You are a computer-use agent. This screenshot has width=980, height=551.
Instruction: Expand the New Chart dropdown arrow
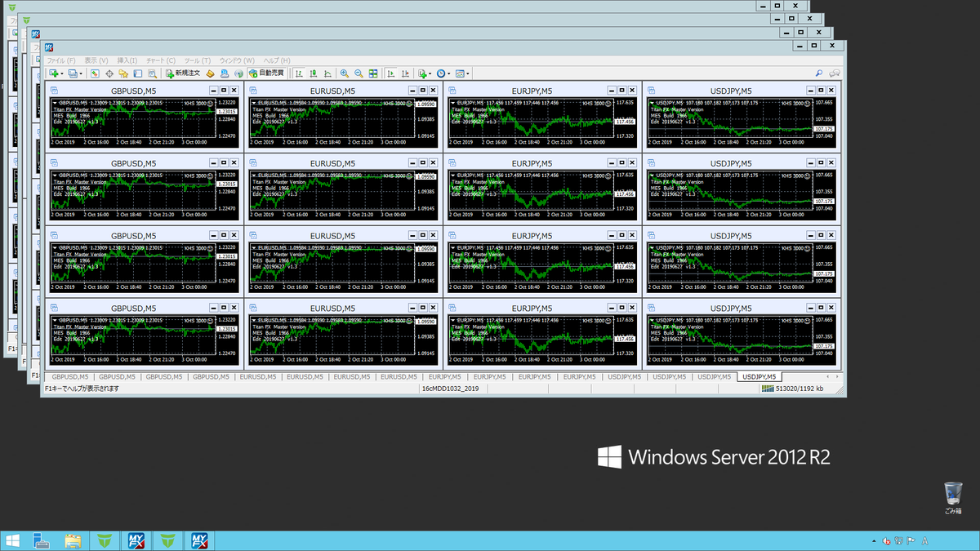62,73
